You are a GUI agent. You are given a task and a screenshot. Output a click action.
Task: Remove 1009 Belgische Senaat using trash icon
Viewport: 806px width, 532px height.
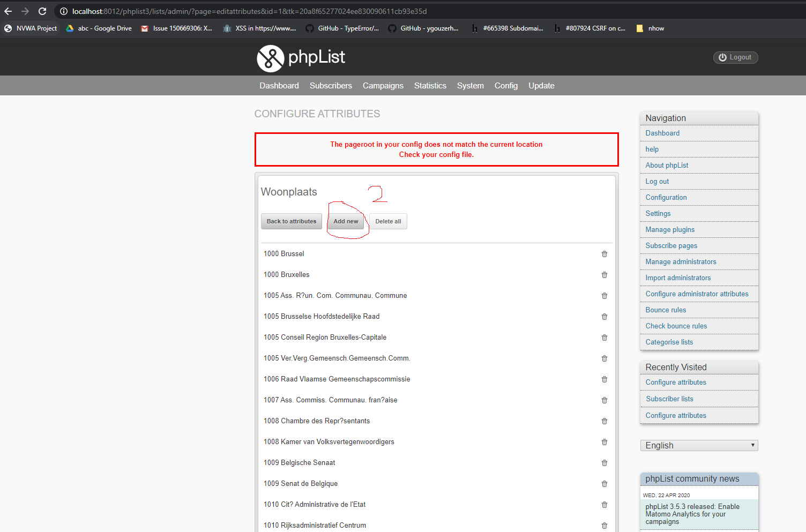(604, 463)
